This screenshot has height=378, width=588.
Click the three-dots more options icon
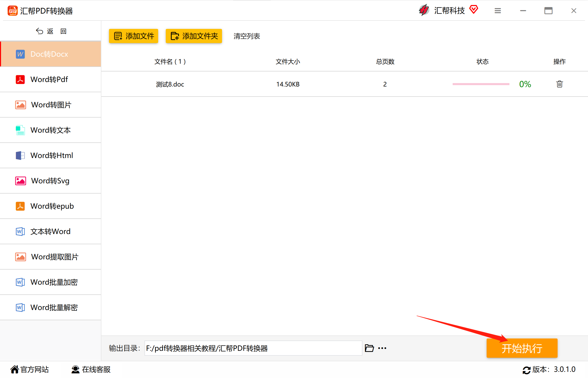pyautogui.click(x=382, y=348)
